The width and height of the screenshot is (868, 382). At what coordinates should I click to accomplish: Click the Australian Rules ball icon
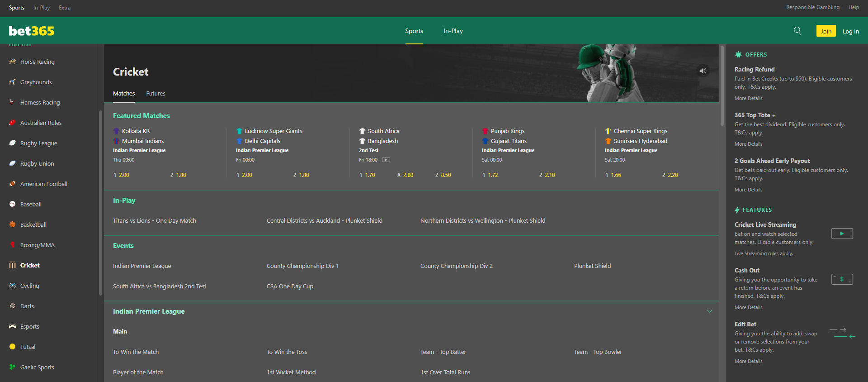click(12, 123)
